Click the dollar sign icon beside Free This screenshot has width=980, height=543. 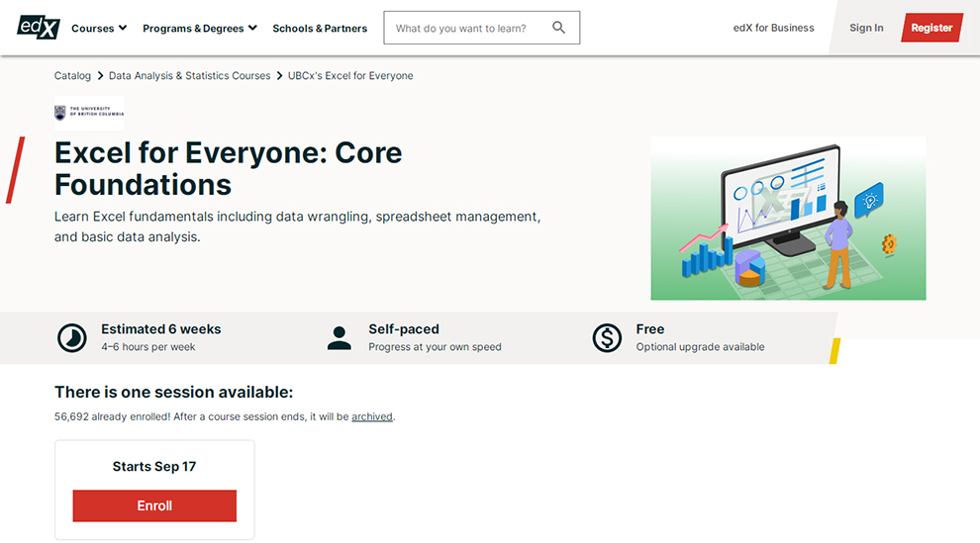point(607,337)
